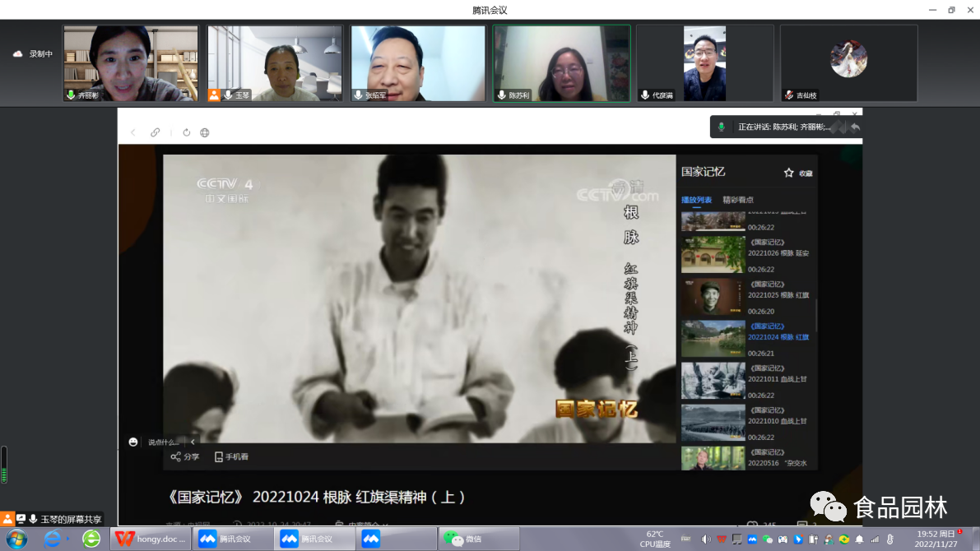Open page in browser via globe icon

(x=204, y=132)
